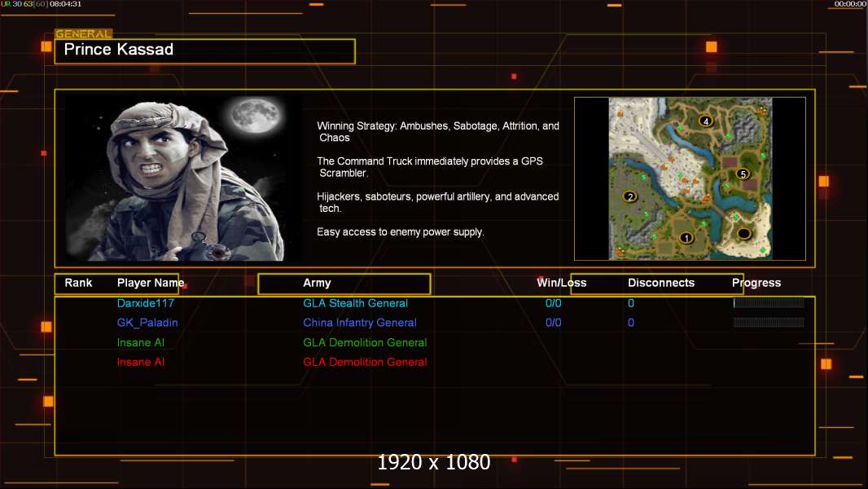Select the General label tab

pos(84,33)
